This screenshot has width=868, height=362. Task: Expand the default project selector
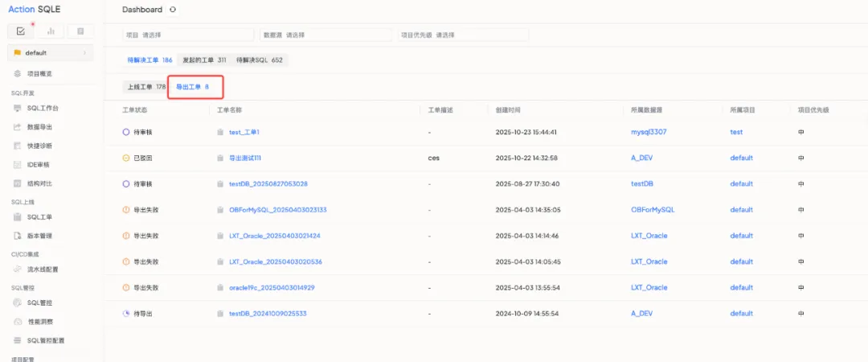pos(50,53)
